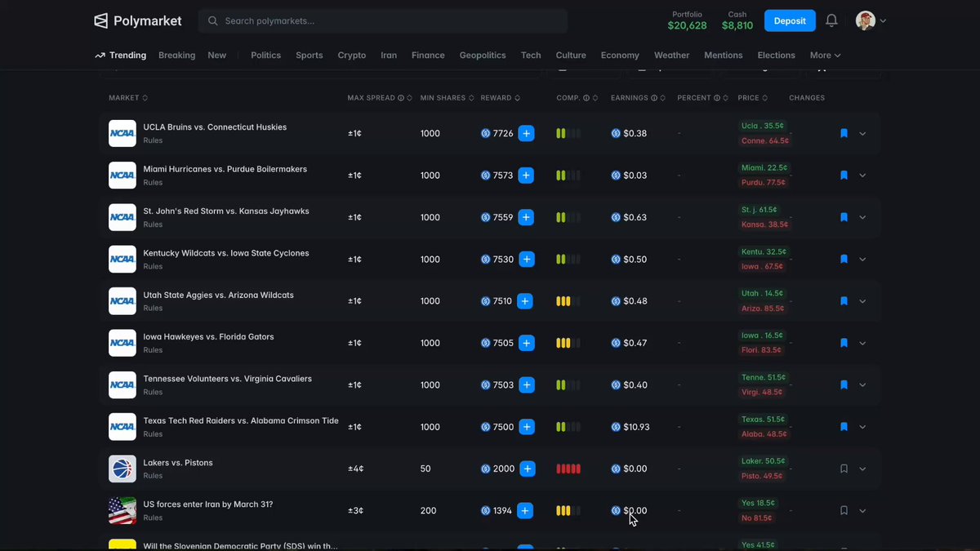The image size is (980, 551).
Task: Click the info icon next to Max Spread
Action: (401, 98)
